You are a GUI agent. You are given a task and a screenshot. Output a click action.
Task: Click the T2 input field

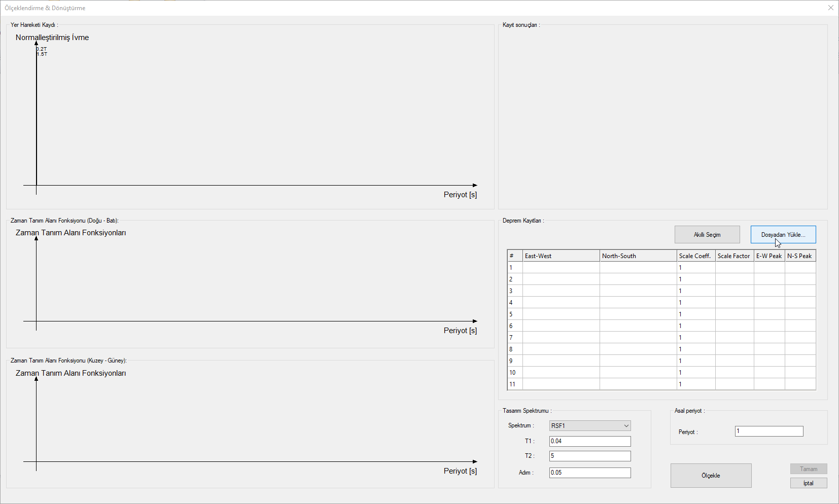click(590, 456)
